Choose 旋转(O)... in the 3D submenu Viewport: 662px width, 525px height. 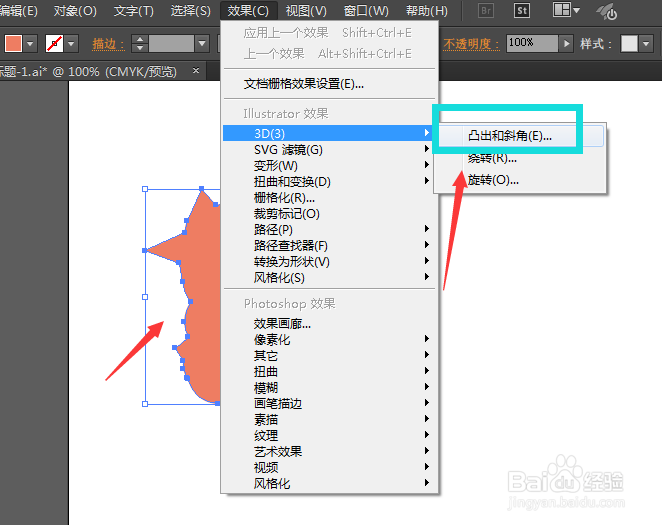point(520,180)
